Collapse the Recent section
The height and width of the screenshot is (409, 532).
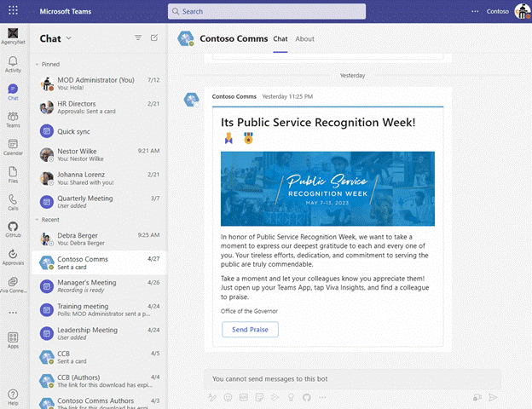click(x=37, y=220)
